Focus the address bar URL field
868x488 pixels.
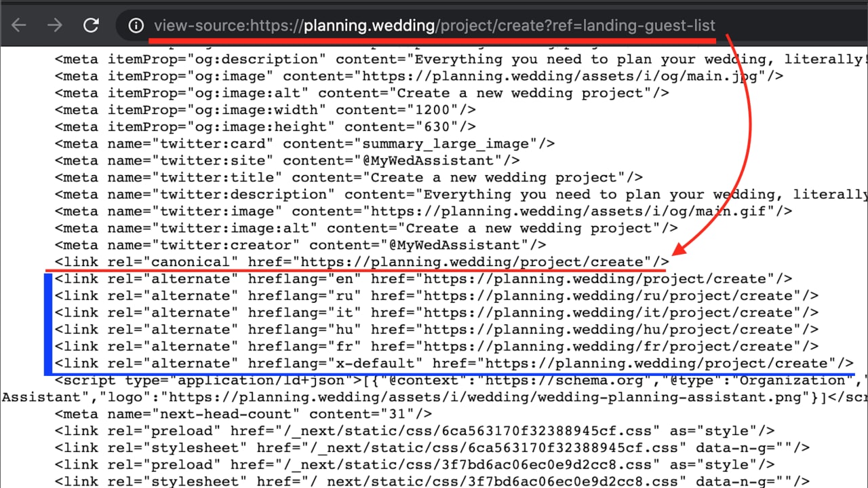(434, 26)
